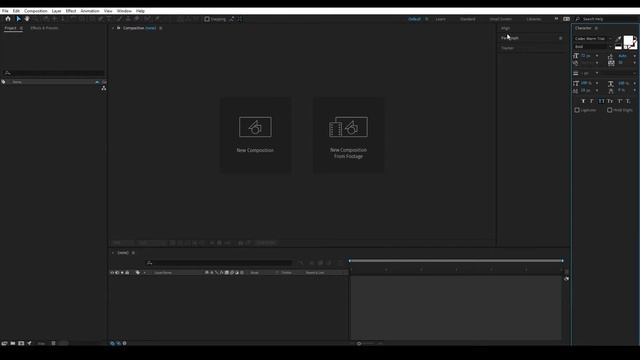Click the workspace overflow chevrons icon
The height and width of the screenshot is (360, 640).
556,19
